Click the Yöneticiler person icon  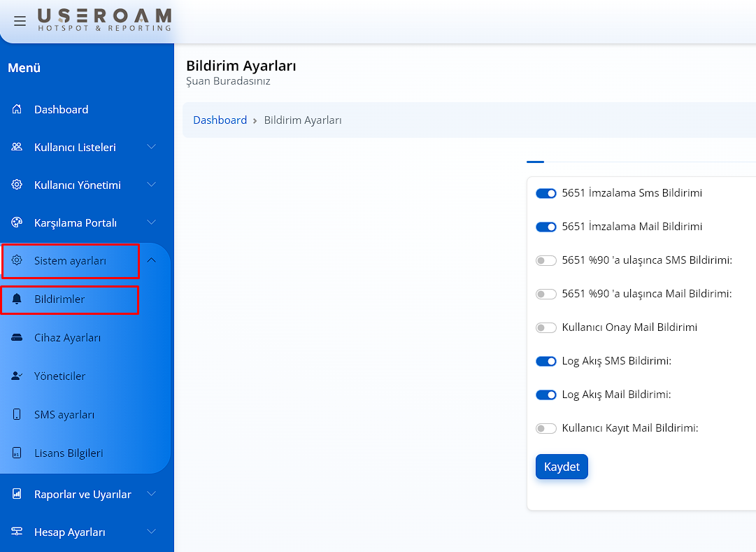click(17, 376)
